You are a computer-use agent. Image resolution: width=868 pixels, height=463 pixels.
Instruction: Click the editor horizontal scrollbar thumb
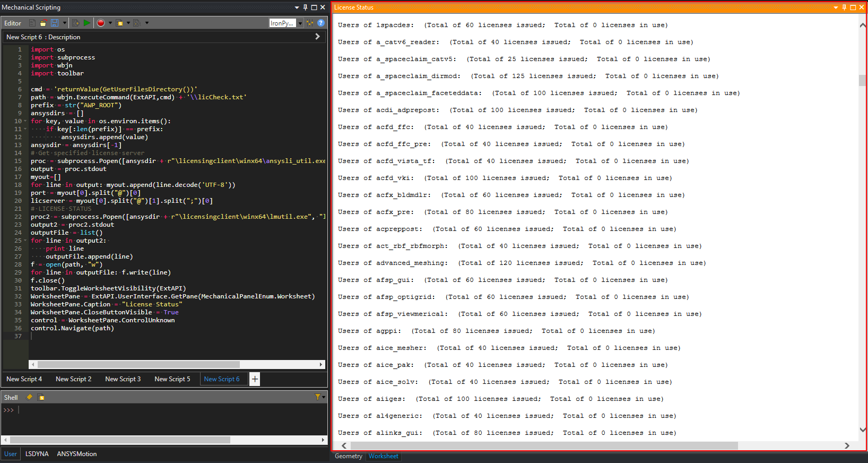(x=138, y=365)
